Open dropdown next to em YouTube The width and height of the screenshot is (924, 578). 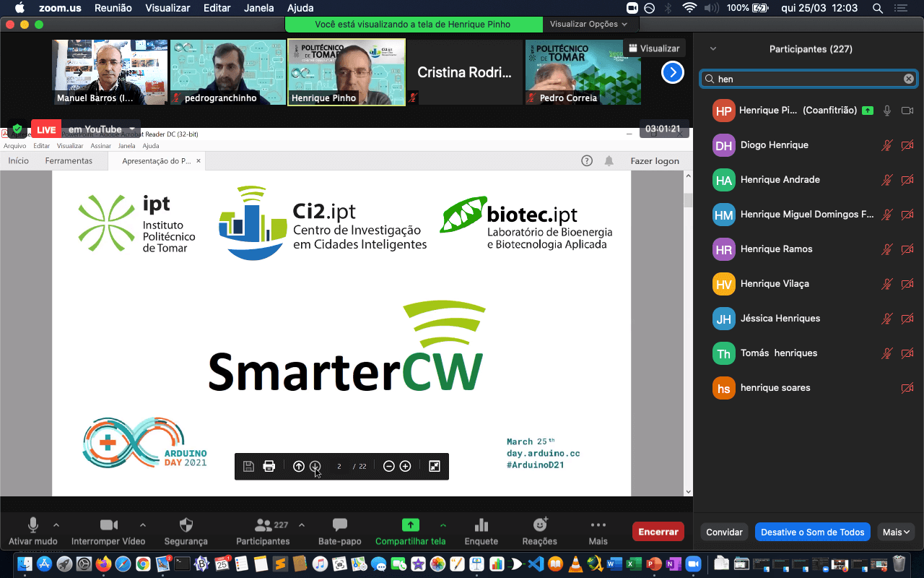coord(132,129)
